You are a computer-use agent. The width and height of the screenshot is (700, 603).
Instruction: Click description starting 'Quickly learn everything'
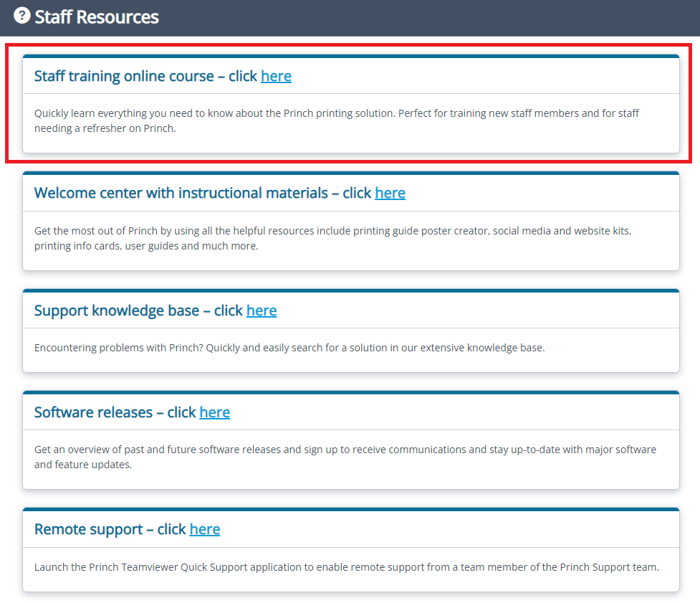(x=337, y=120)
